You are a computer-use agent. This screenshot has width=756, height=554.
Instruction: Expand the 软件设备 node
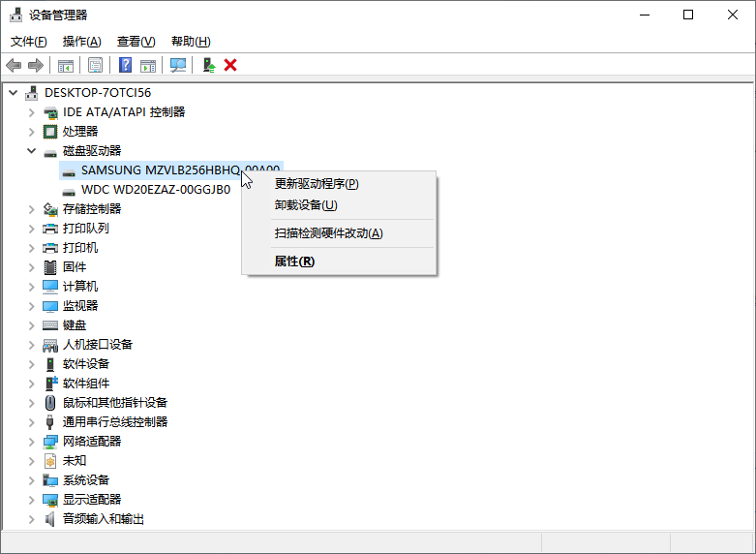[x=32, y=364]
